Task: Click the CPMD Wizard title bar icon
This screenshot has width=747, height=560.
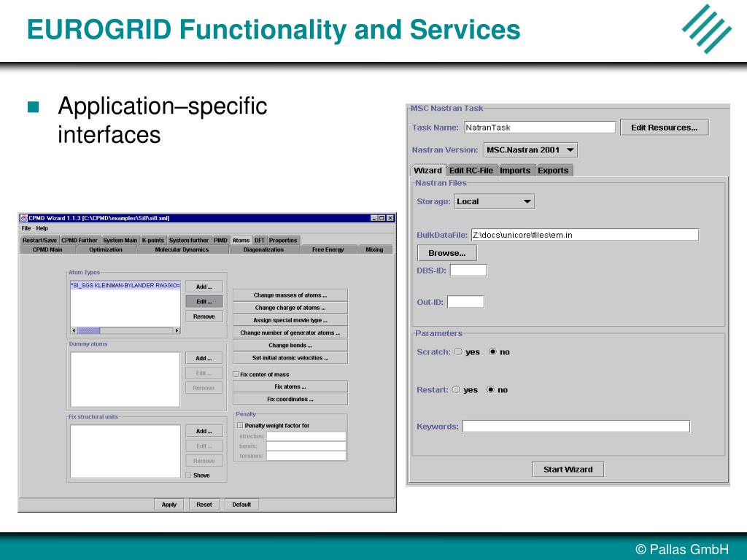Action: 24,218
